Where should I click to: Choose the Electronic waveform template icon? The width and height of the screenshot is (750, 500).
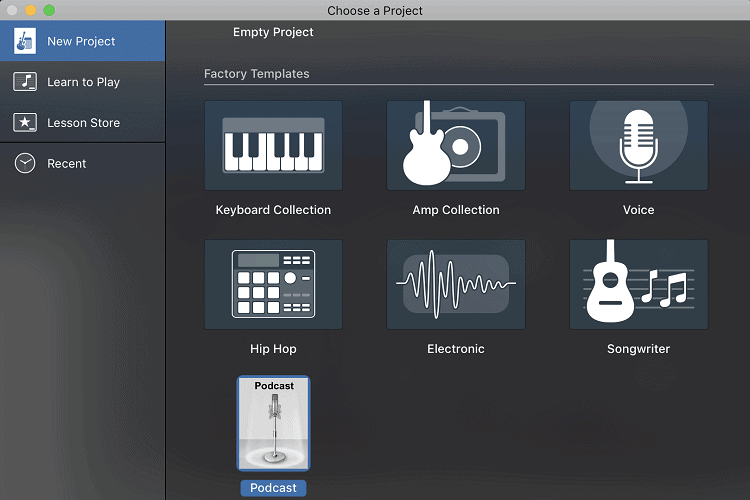coord(456,284)
